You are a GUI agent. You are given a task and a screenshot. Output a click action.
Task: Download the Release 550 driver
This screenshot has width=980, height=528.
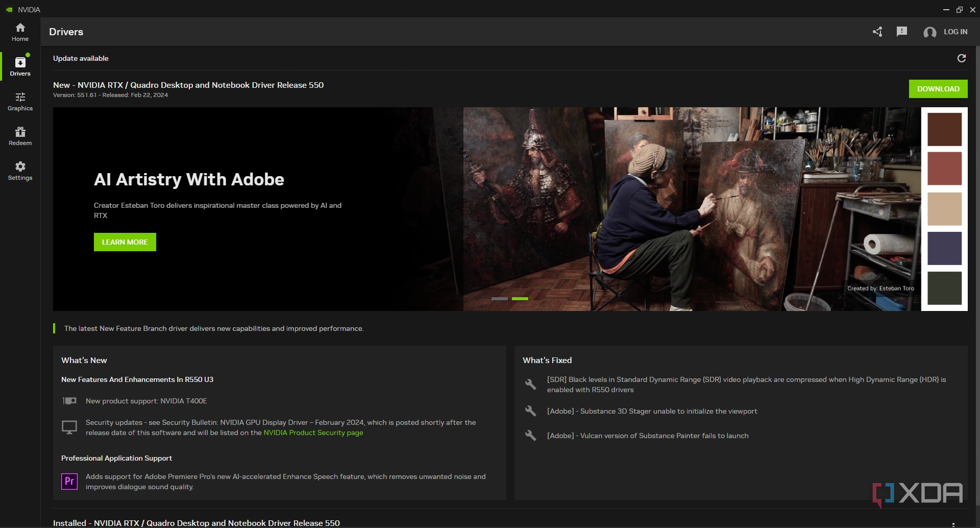(938, 89)
